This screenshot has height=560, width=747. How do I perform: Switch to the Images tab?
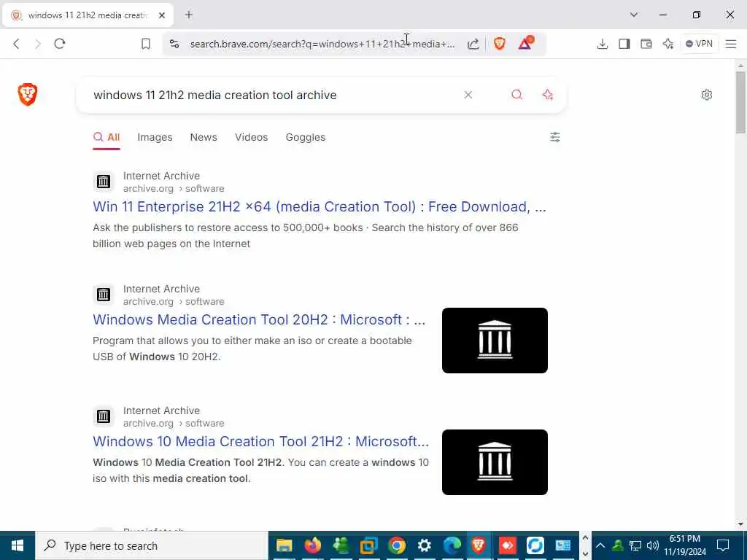(155, 137)
